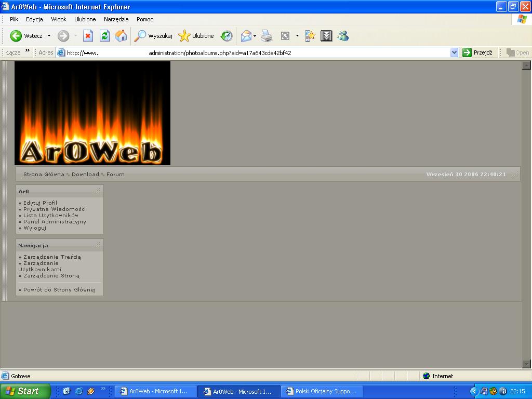The width and height of the screenshot is (532, 399).
Task: Follow the Forum link
Action: point(115,174)
